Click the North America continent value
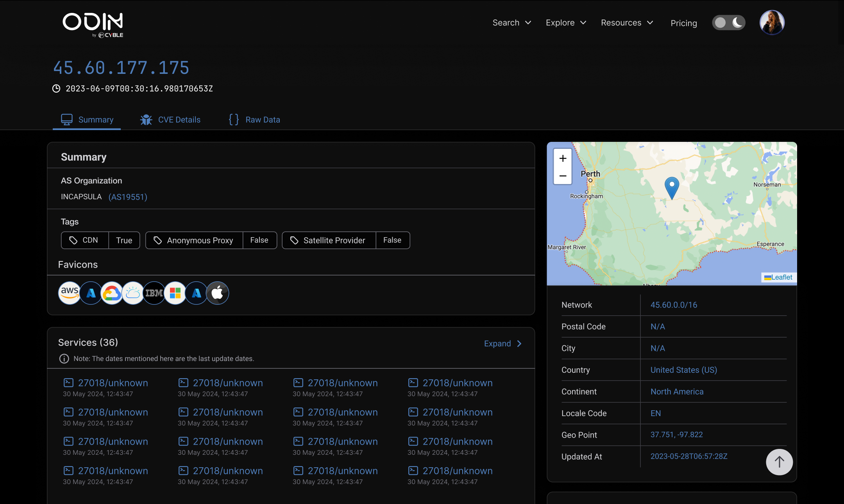Screen dimensions: 844x504 click(x=677, y=391)
